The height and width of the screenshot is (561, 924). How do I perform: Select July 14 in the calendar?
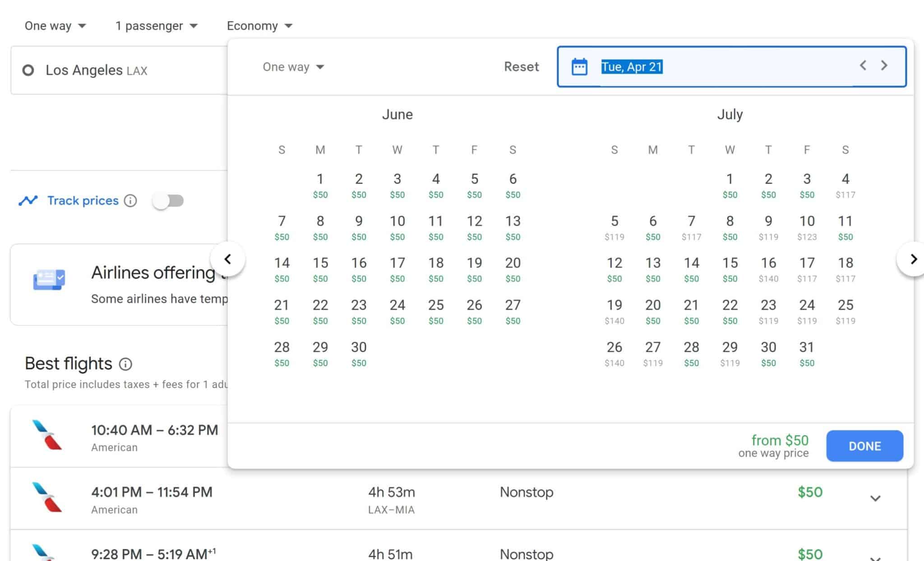click(x=691, y=269)
